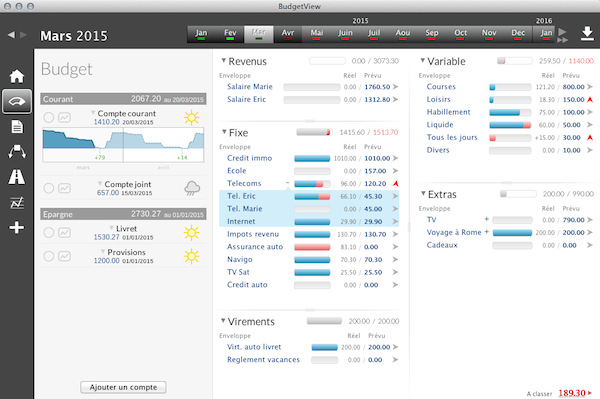Open the projects road sidebar icon
This screenshot has height=399, width=600.
pos(17,177)
